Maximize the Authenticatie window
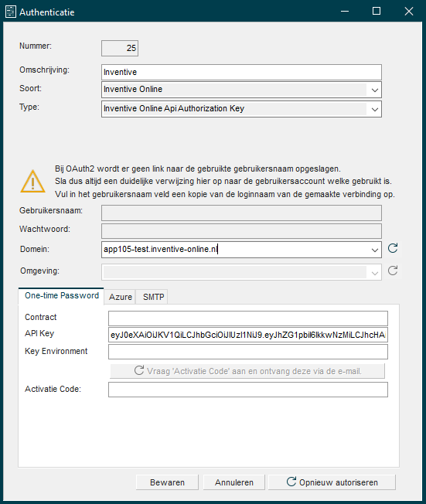 click(377, 12)
